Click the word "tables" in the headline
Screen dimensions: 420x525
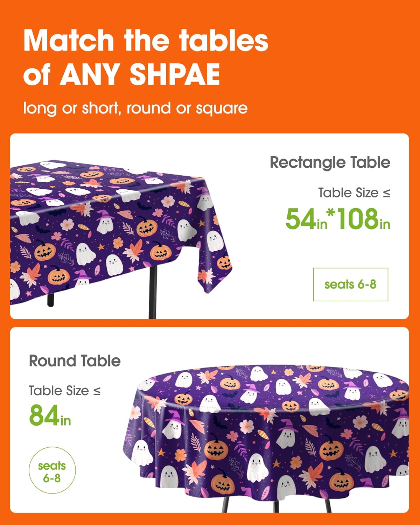click(224, 41)
